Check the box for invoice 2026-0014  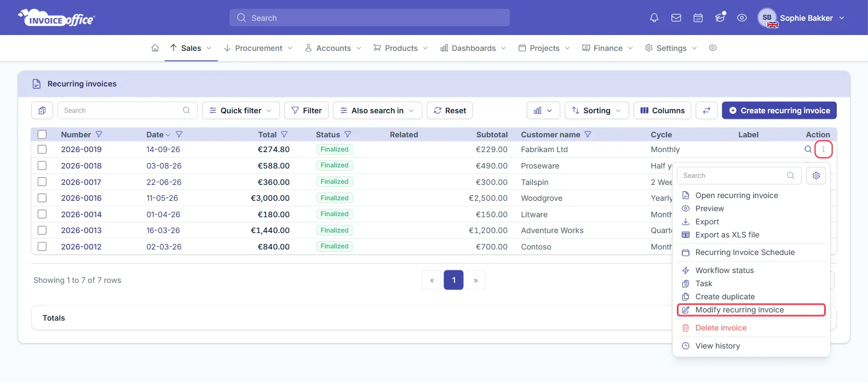[42, 214]
